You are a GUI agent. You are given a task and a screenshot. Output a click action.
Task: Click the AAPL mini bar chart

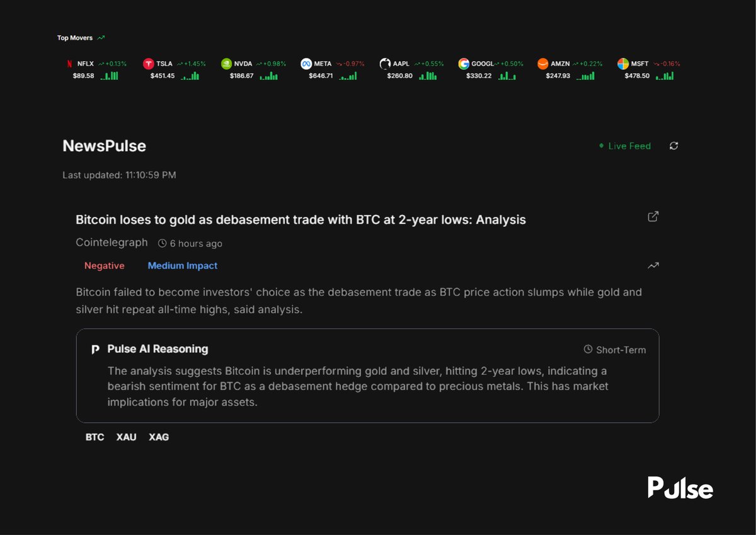[428, 76]
